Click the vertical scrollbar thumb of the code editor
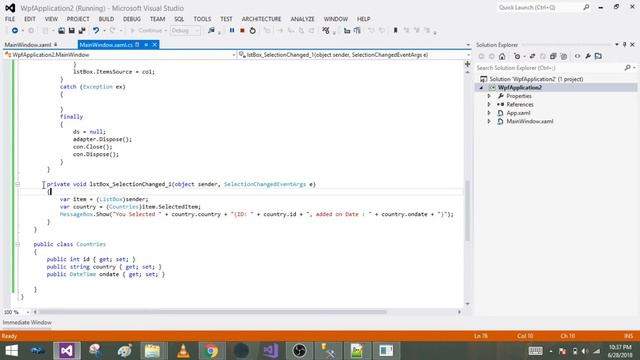The image size is (640, 360). coord(467,210)
